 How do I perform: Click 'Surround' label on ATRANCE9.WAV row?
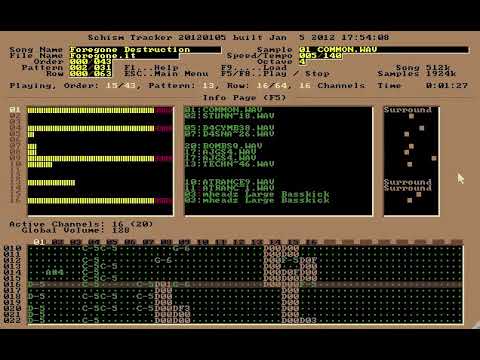(x=408, y=182)
